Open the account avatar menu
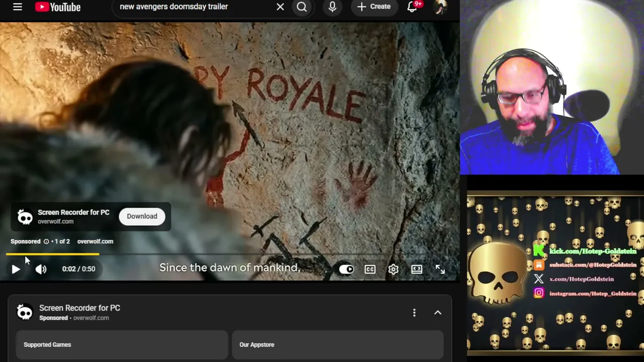The height and width of the screenshot is (362, 644). click(x=440, y=7)
